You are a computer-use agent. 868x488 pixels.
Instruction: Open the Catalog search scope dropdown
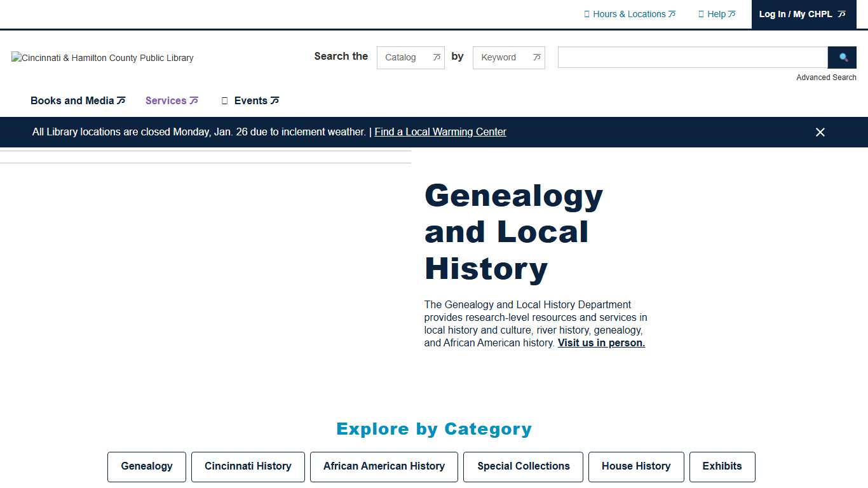pyautogui.click(x=410, y=57)
